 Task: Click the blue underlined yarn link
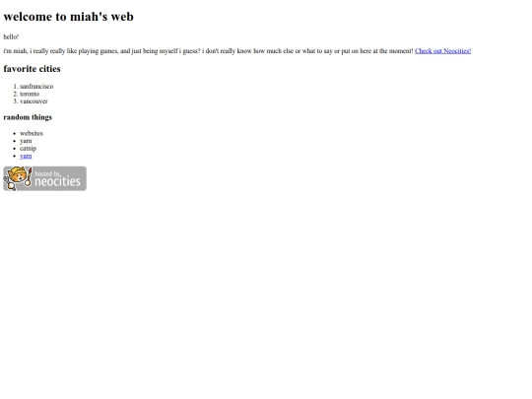(x=26, y=156)
